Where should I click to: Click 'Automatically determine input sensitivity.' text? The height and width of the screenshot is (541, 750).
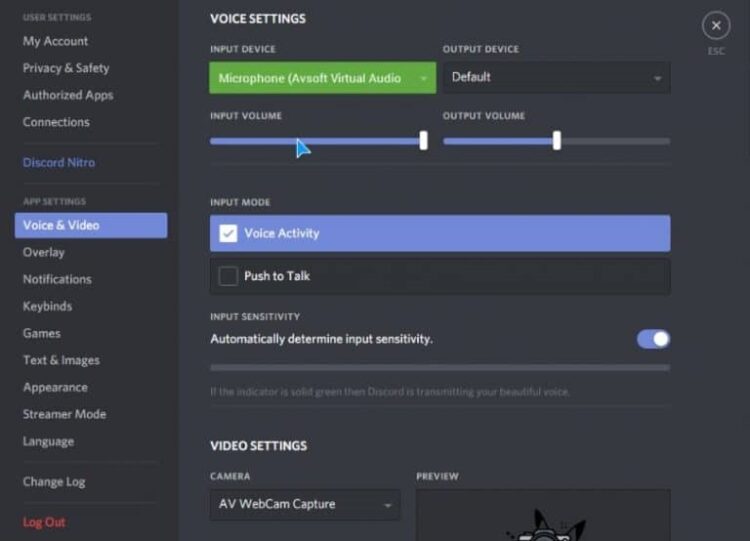tap(321, 339)
